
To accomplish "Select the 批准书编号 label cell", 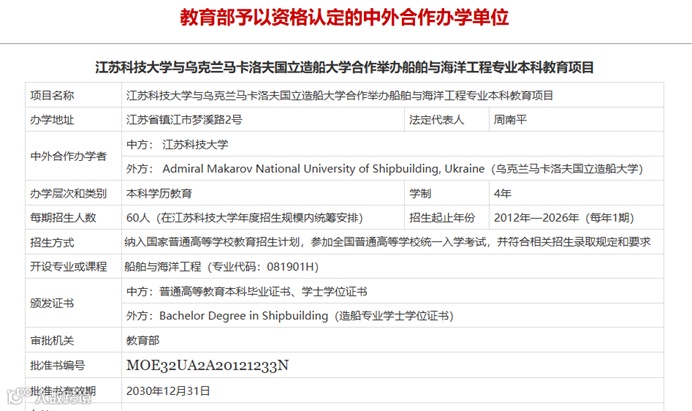I will point(73,365).
